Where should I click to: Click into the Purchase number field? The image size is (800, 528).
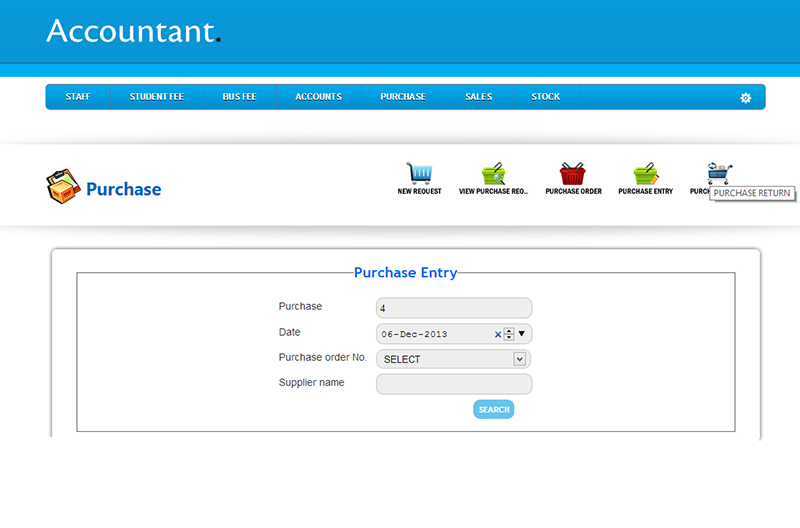[454, 308]
